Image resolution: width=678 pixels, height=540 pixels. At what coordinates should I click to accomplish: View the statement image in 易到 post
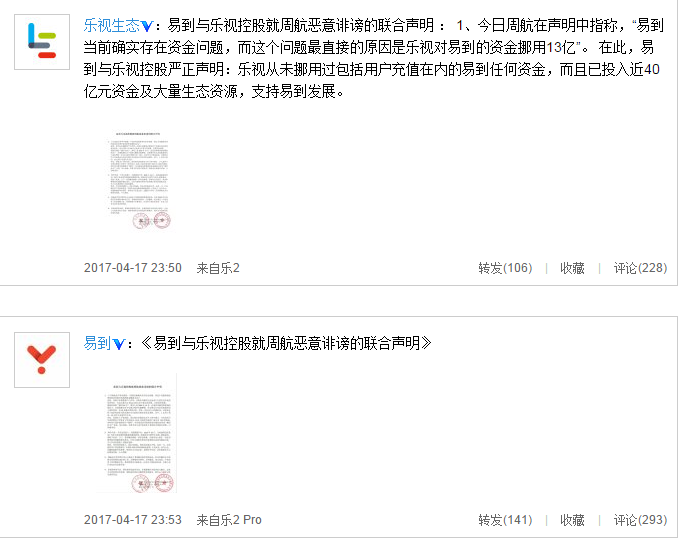click(139, 433)
